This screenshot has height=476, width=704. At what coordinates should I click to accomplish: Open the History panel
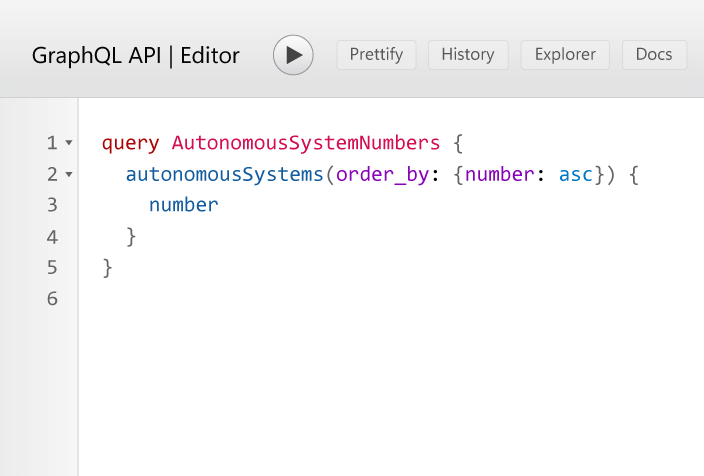(468, 55)
